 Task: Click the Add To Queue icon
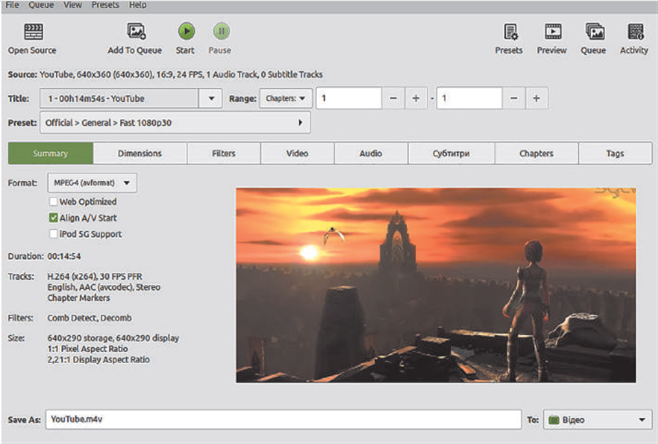(x=137, y=32)
